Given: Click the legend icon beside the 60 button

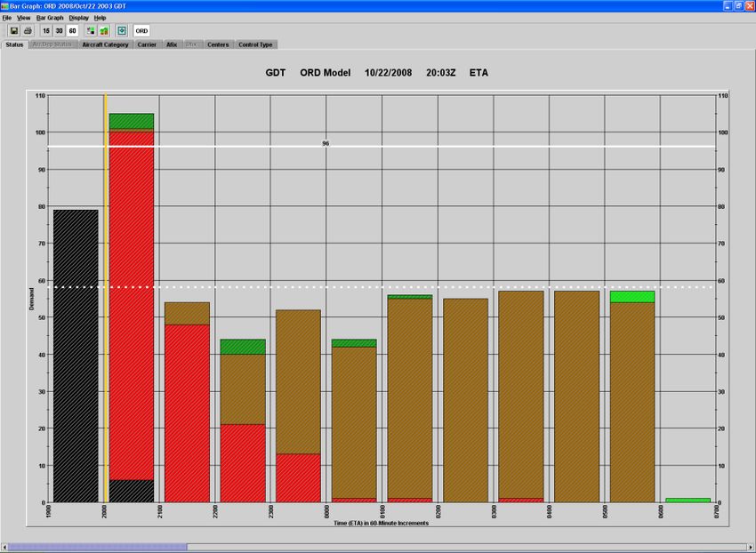Looking at the screenshot, I should [x=91, y=30].
